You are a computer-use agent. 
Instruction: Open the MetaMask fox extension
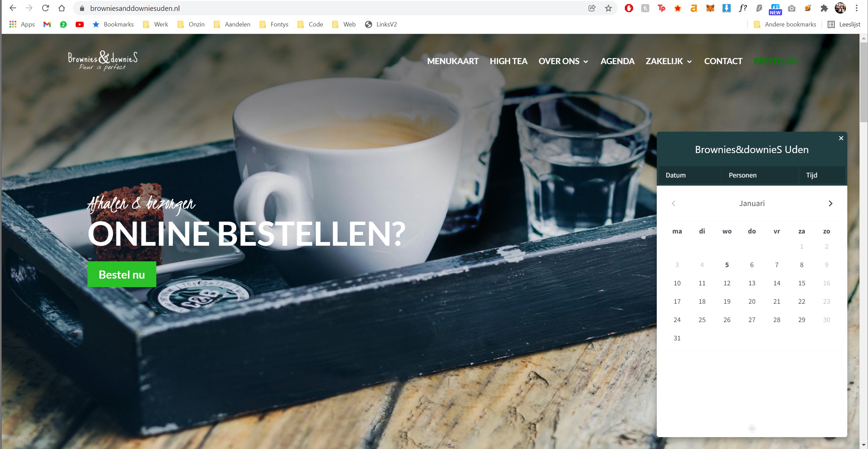coord(710,8)
